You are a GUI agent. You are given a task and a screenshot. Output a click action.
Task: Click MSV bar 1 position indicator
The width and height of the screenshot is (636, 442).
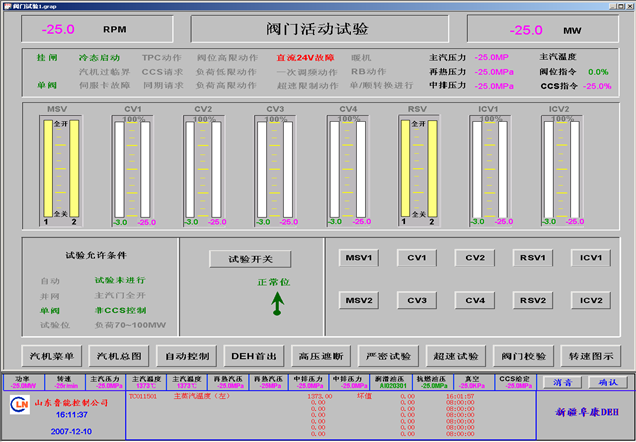tap(48, 168)
